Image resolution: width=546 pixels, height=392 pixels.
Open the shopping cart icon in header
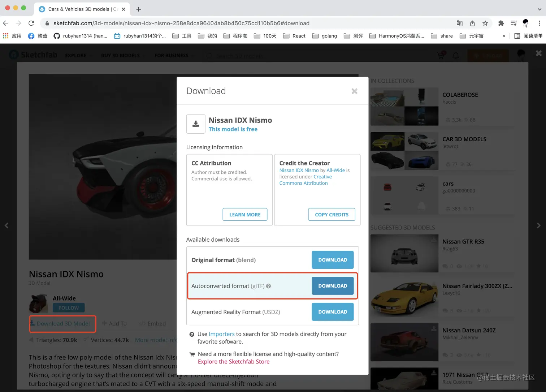(x=441, y=55)
